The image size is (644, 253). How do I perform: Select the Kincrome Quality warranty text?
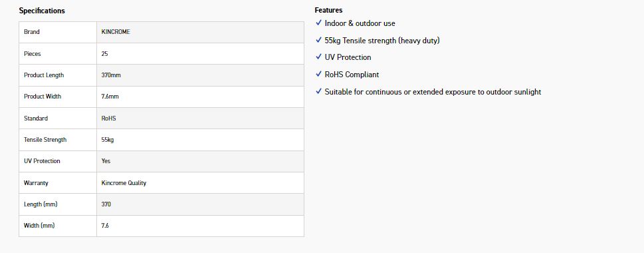click(124, 182)
